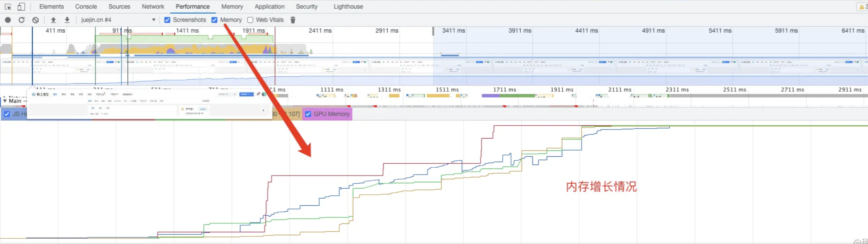The image size is (868, 244).
Task: Collapse the Main thread section
Action: click(5, 101)
